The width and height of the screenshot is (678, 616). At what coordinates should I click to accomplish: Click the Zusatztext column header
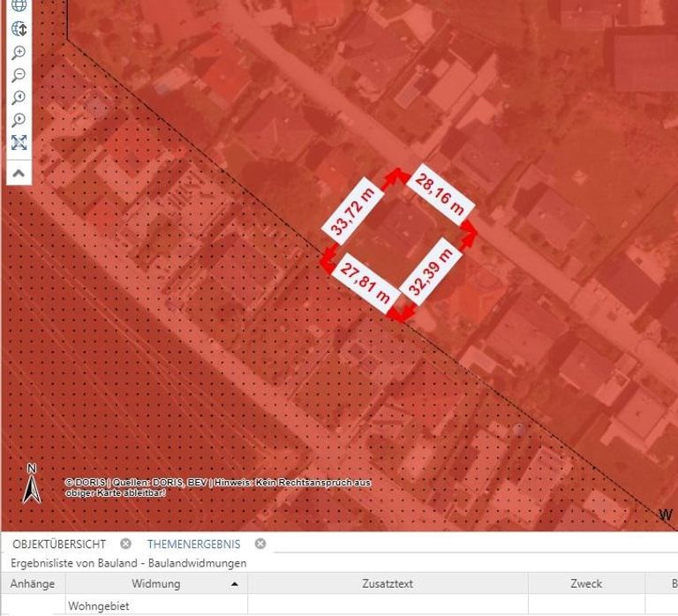[x=387, y=583]
